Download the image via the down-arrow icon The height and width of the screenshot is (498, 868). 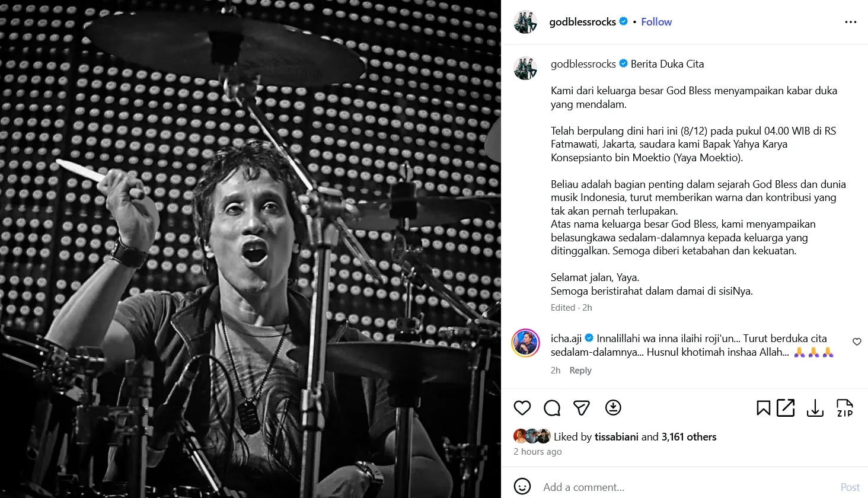[x=815, y=408]
